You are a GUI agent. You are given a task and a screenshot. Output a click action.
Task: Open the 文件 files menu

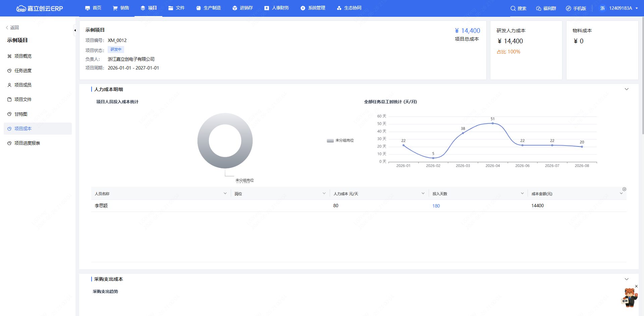coord(176,8)
